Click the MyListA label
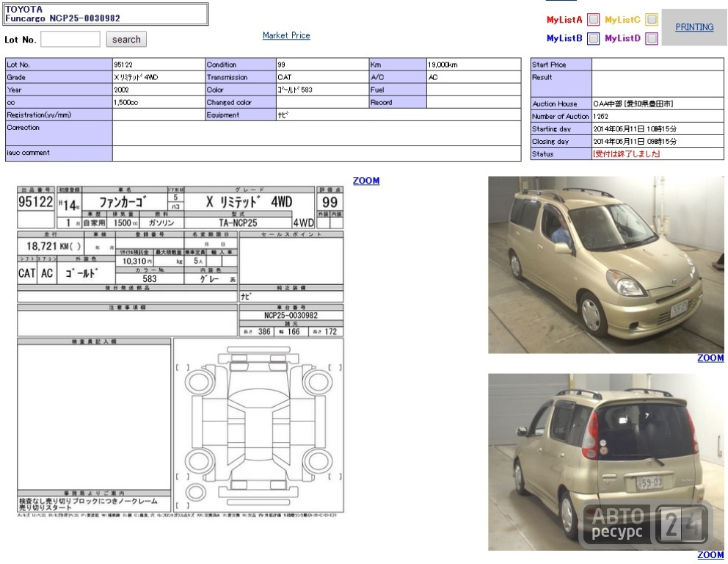 pos(564,20)
